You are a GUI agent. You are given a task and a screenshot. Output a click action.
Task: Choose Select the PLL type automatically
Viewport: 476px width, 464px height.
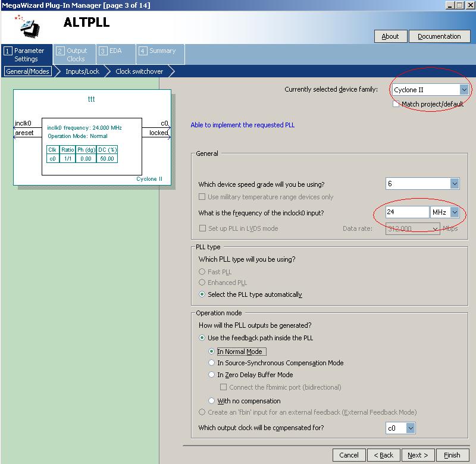coord(202,294)
